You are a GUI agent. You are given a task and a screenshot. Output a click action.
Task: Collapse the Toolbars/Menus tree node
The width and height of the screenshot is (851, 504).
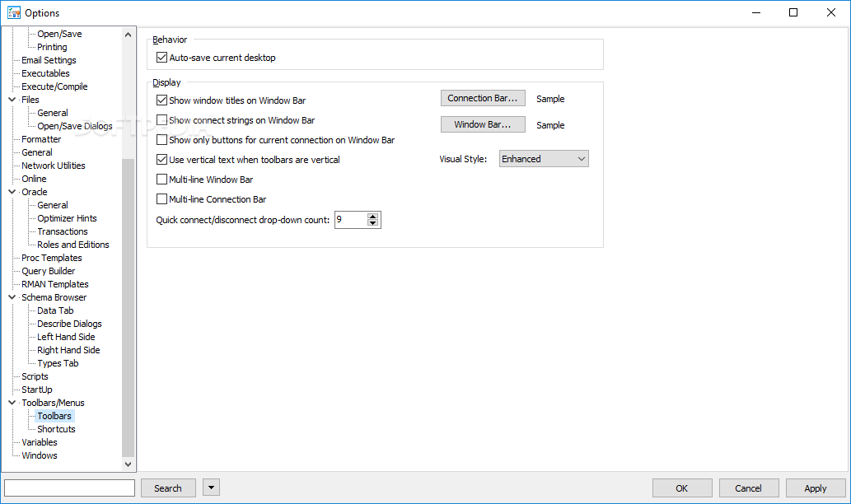click(12, 403)
